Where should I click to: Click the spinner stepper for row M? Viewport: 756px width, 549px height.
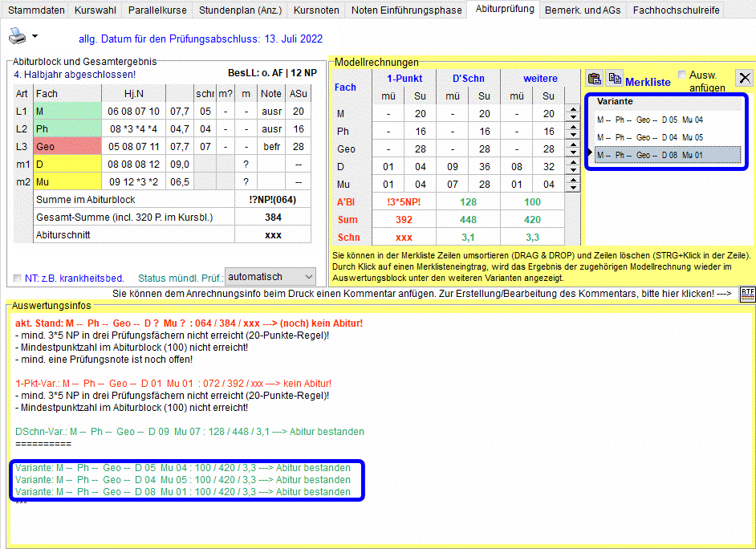[x=572, y=114]
